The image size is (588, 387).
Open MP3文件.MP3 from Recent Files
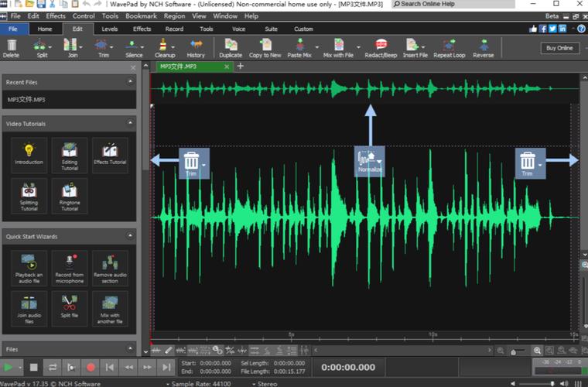pyautogui.click(x=69, y=100)
